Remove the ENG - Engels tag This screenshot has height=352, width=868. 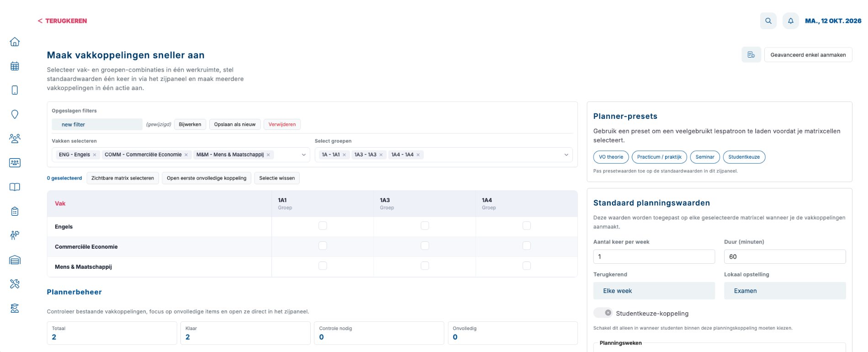(95, 155)
